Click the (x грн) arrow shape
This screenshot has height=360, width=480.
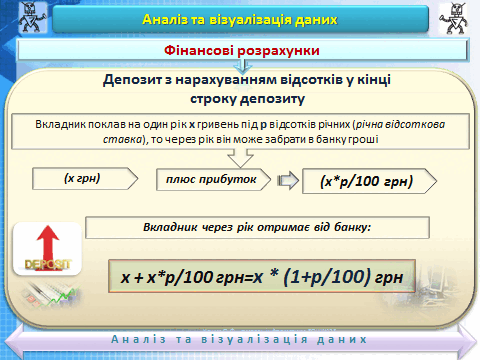[x=85, y=179]
